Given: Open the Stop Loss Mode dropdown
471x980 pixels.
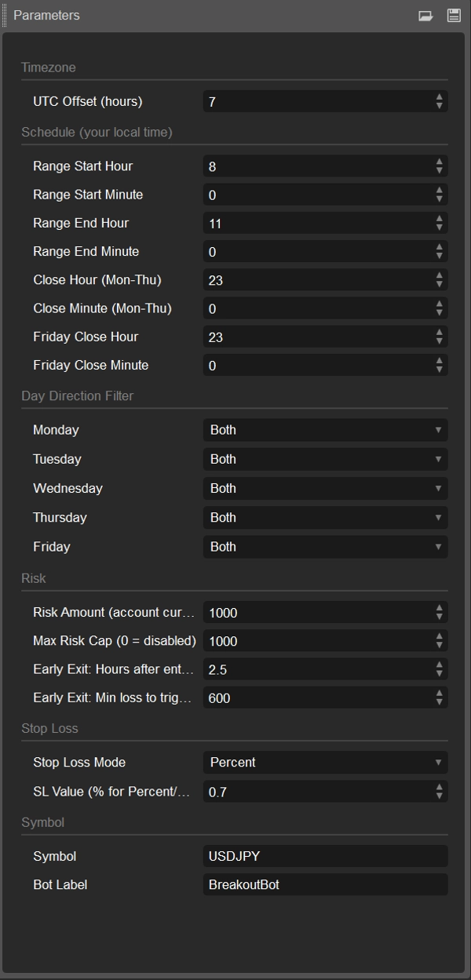Looking at the screenshot, I should point(325,763).
